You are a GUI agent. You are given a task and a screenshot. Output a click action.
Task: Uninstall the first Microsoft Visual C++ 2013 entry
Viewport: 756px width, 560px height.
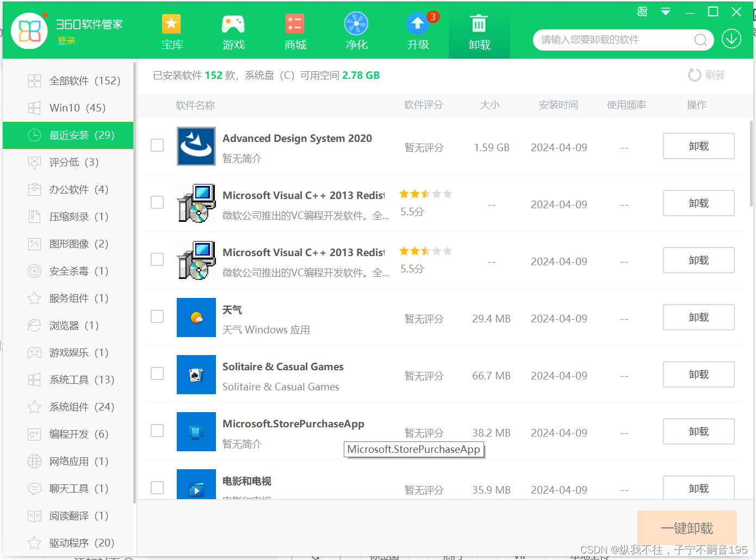698,203
